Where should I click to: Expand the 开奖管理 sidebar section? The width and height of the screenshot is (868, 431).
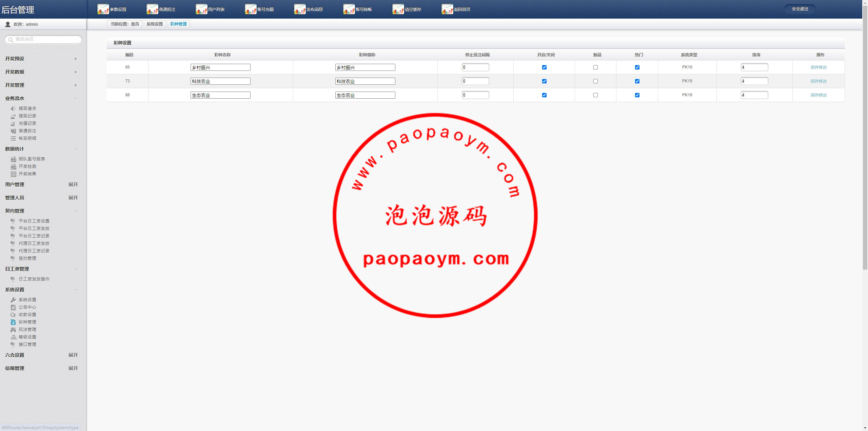[76, 85]
